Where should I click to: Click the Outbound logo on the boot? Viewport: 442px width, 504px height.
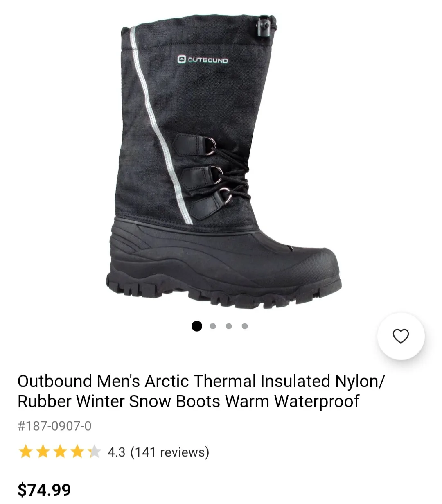[x=203, y=60]
